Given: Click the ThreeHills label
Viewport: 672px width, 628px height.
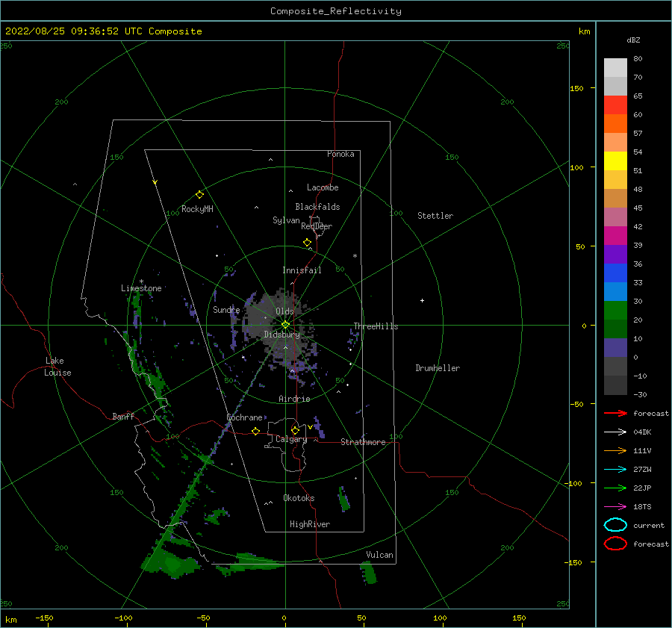Looking at the screenshot, I should (376, 326).
